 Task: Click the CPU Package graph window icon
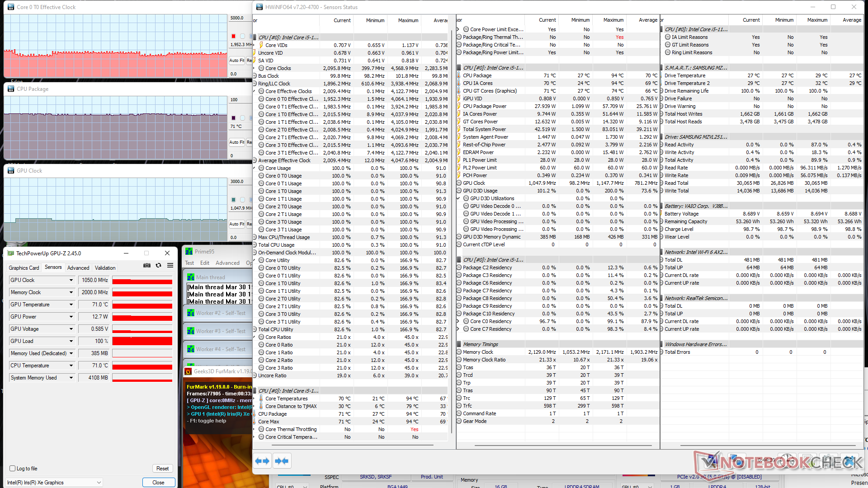(11, 89)
